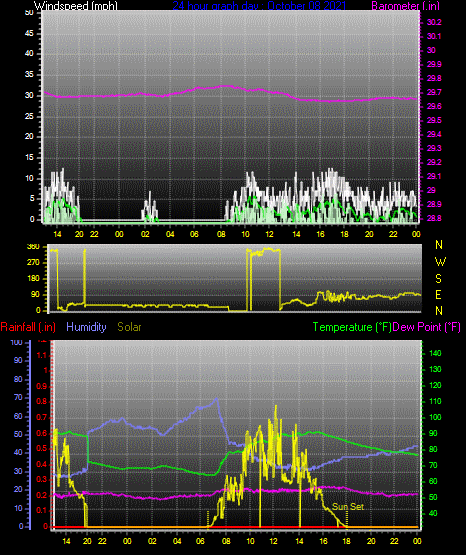Click the 1.1 rainfall scale value
Image resolution: width=466 pixels, height=555 pixels.
coord(41,355)
